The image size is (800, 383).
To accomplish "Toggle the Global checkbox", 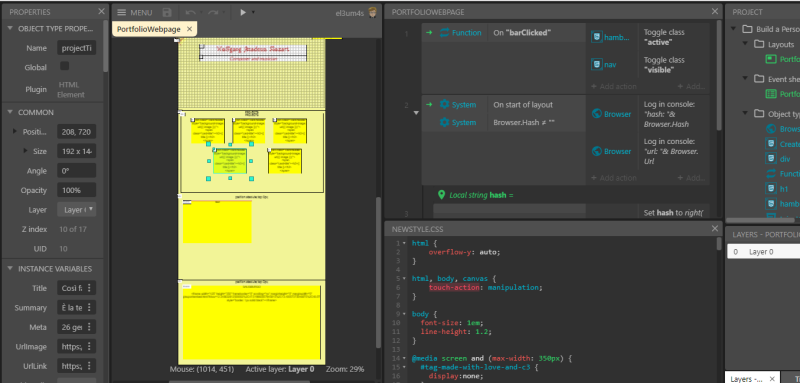I will pos(65,66).
